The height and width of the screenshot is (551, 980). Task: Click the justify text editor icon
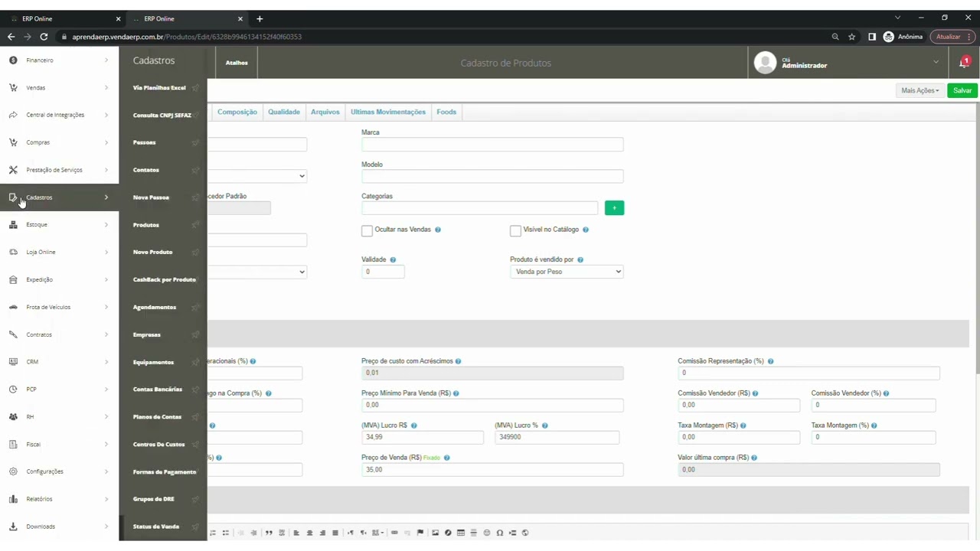click(x=335, y=533)
